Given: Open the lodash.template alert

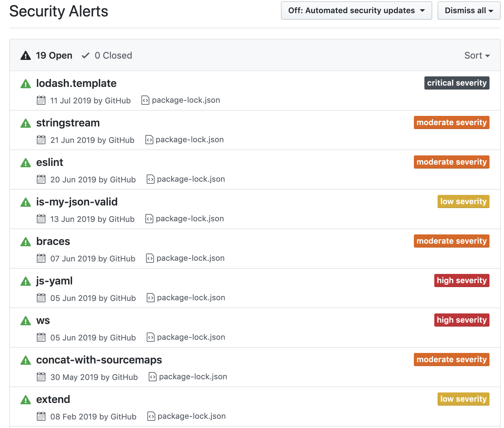Looking at the screenshot, I should 76,83.
